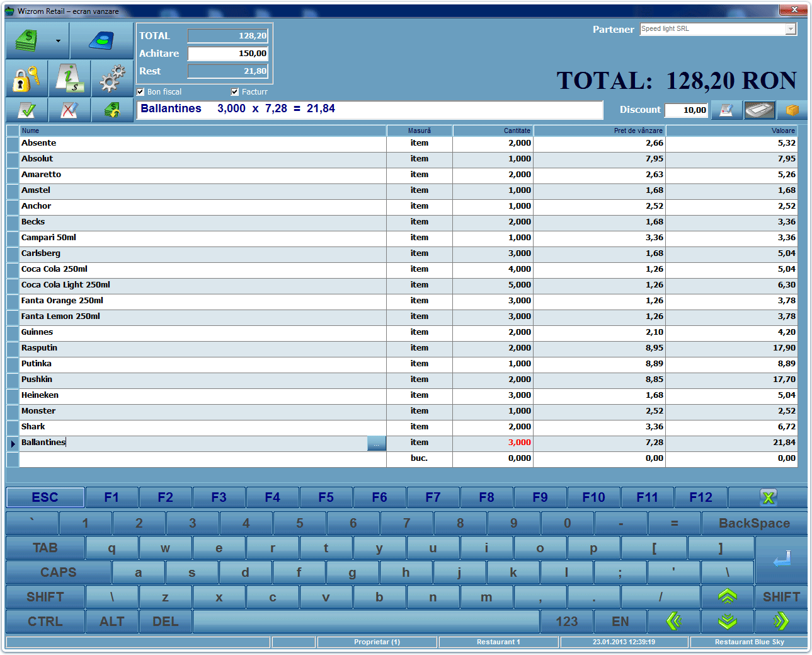Toggle the EN language key
The width and height of the screenshot is (812, 655).
click(x=620, y=622)
